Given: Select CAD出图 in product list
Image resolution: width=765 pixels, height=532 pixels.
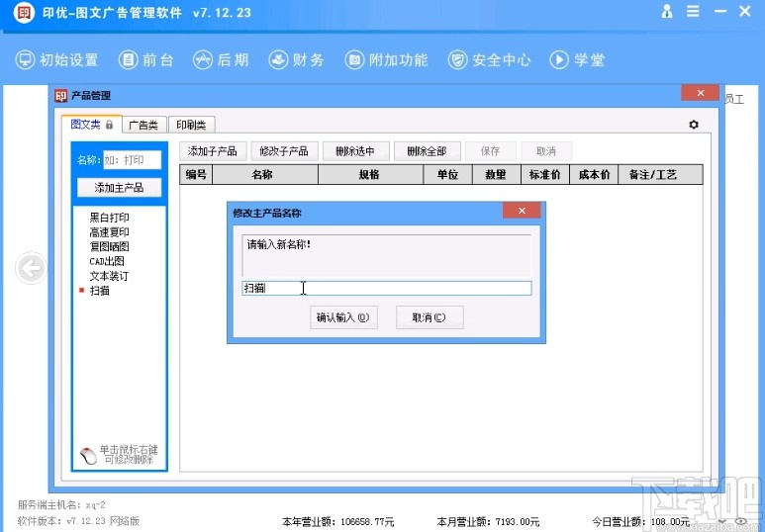Looking at the screenshot, I should tap(107, 261).
